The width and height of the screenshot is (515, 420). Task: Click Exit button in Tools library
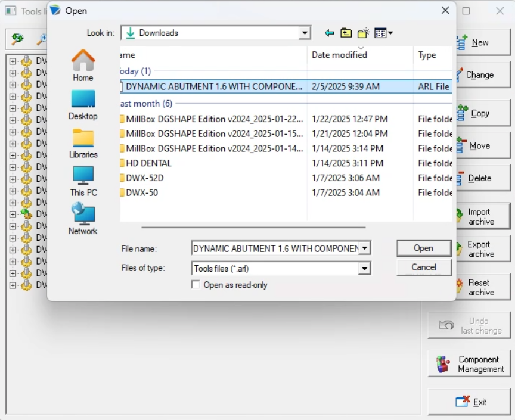469,402
